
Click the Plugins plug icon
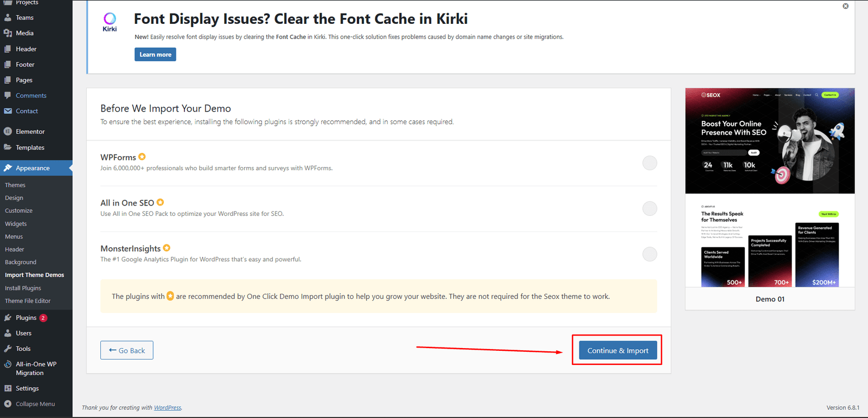[x=8, y=318]
